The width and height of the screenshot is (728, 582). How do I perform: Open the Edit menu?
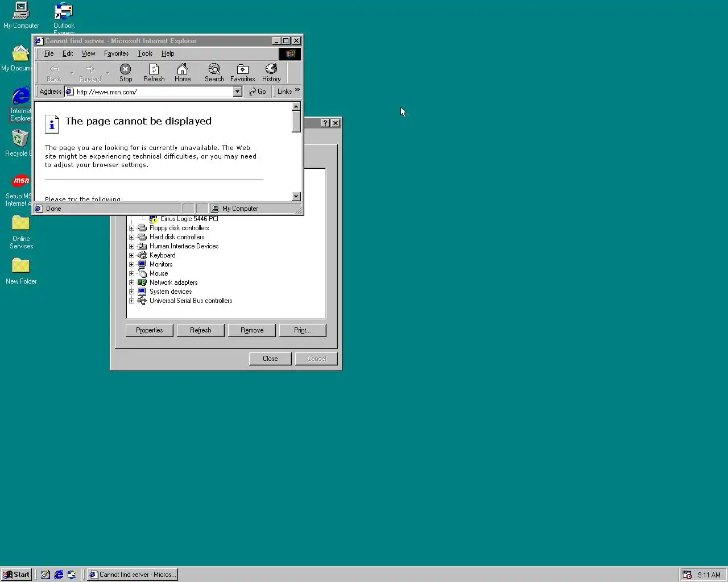point(68,53)
